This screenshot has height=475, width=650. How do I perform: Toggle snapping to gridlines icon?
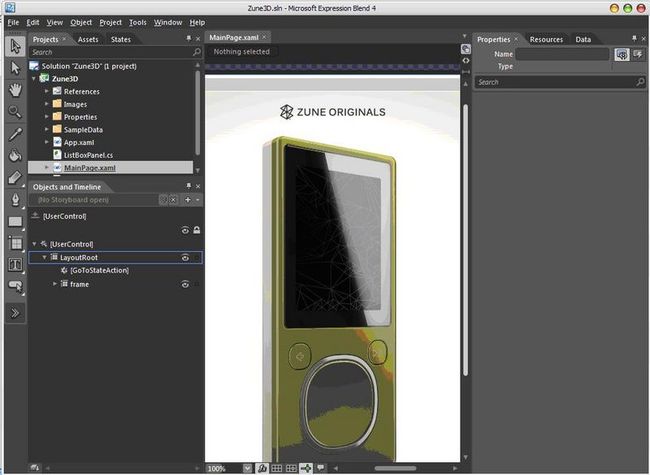[x=291, y=468]
